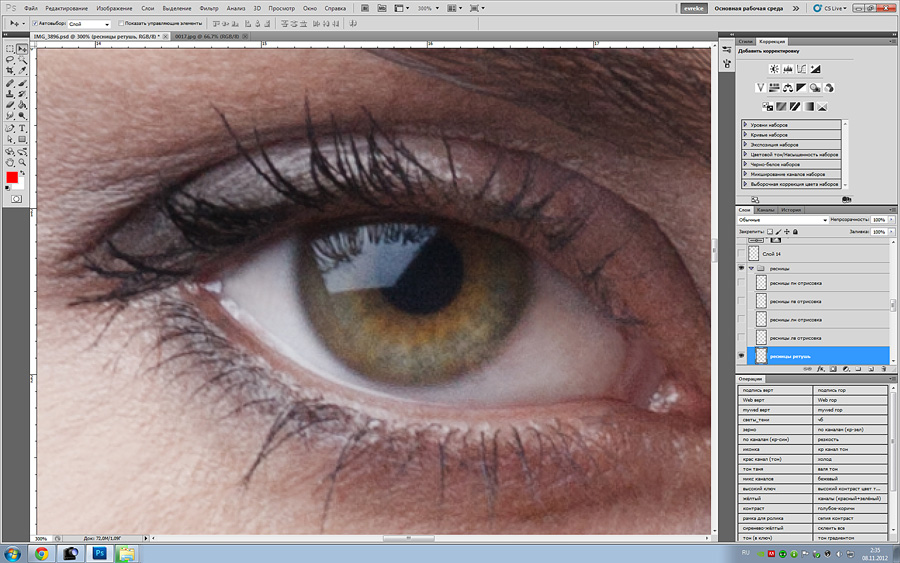900x563 pixels.
Task: Toggle lock all for layer
Action: 795,232
